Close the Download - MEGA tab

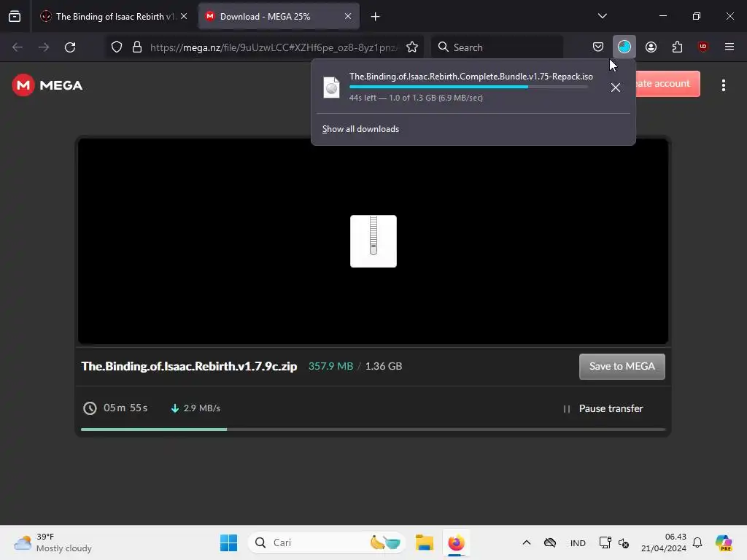[x=348, y=16]
